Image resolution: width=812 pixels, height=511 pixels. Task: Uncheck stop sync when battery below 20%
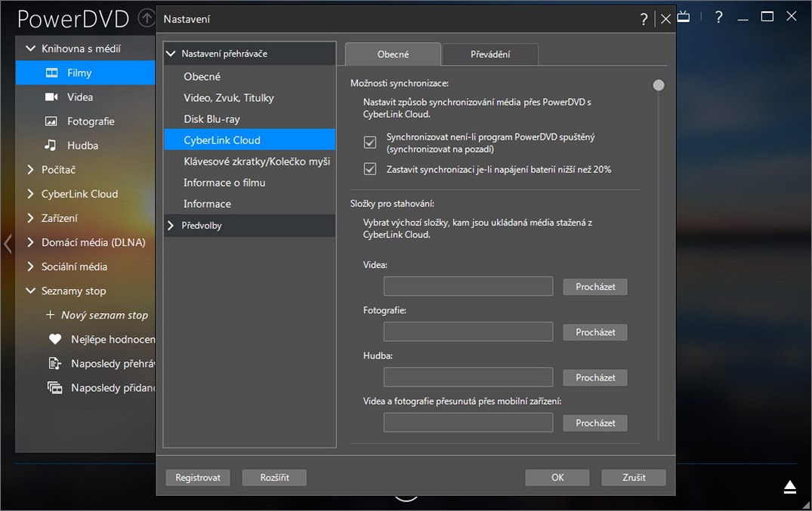[370, 169]
